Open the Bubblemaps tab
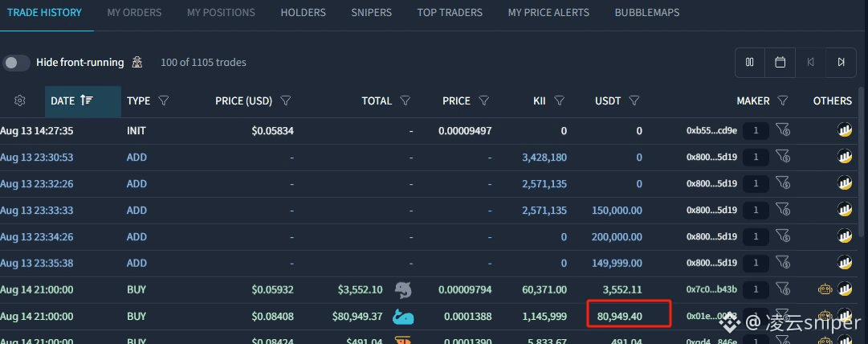The height and width of the screenshot is (344, 868). [x=647, y=12]
